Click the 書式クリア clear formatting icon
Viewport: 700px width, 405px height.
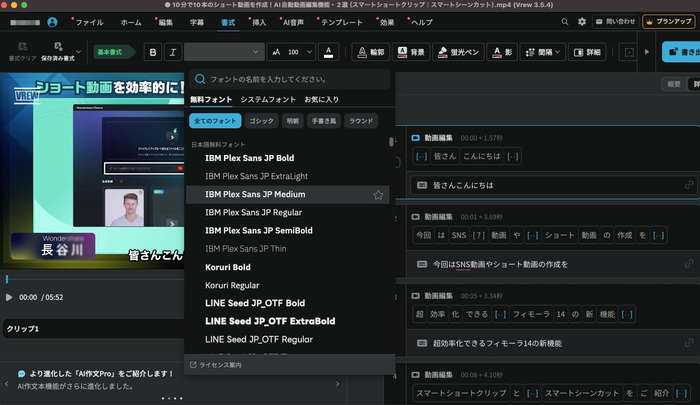23,52
